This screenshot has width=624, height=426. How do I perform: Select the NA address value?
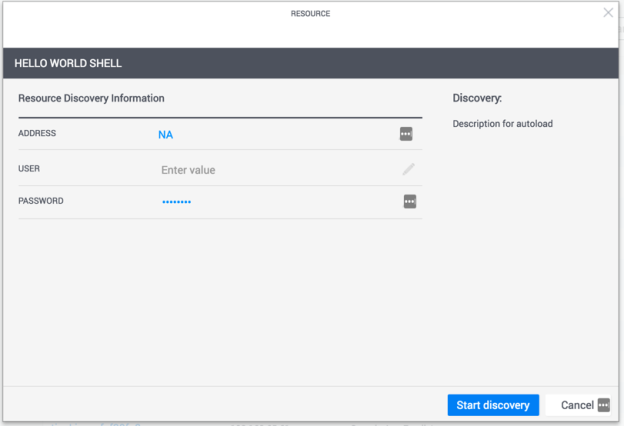click(166, 135)
